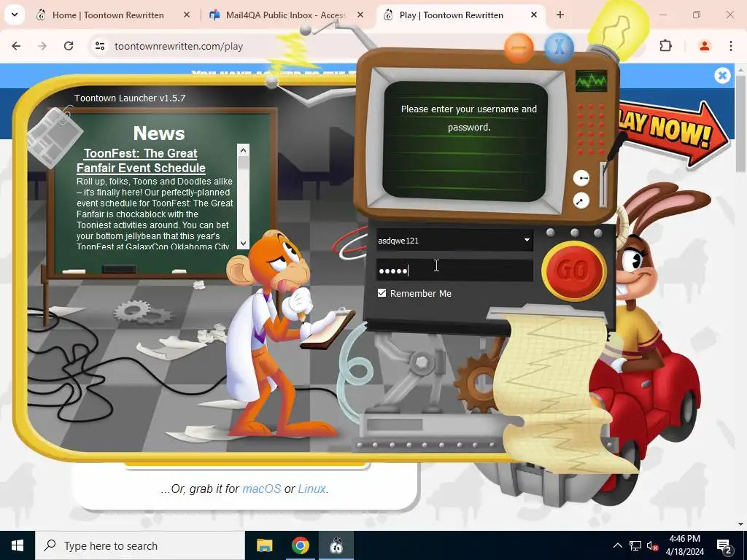
Task: Go back in browser history
Action: 16,46
